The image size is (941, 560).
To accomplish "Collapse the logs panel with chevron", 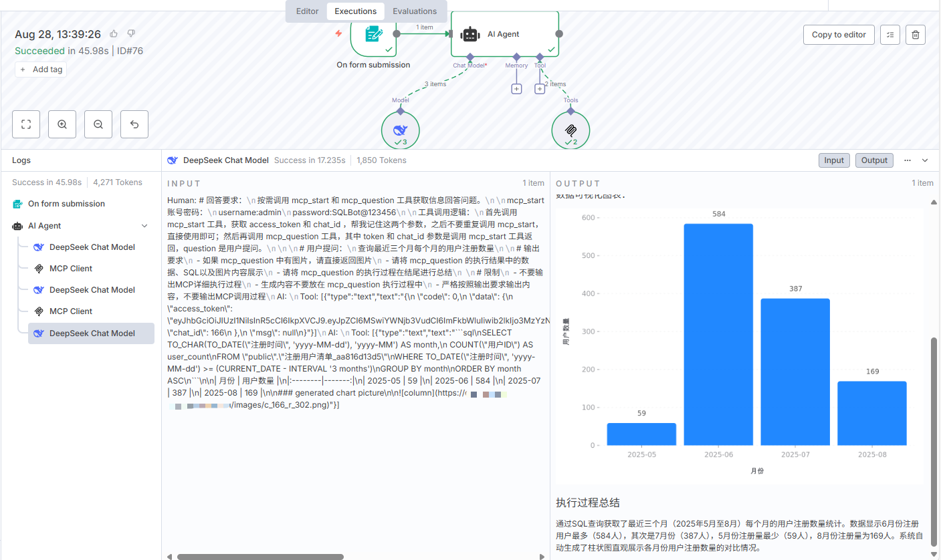I will pos(926,160).
